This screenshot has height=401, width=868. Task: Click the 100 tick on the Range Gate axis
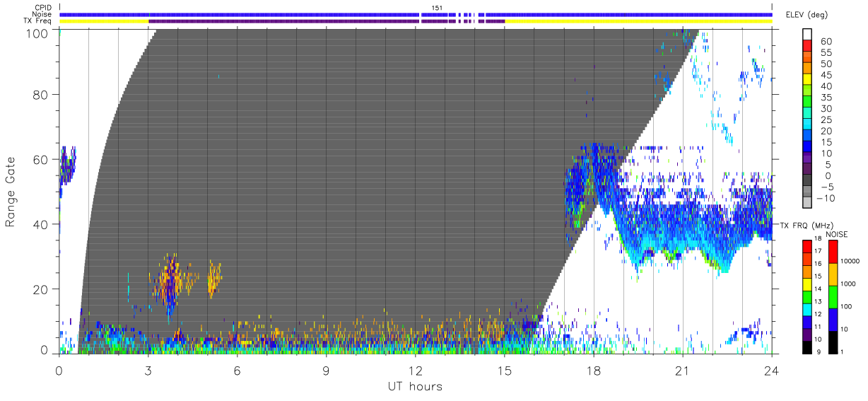(x=38, y=33)
